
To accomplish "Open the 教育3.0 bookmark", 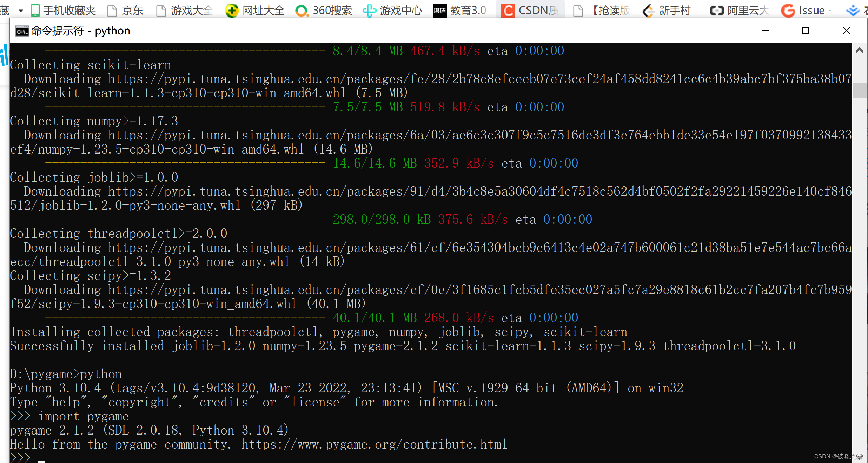I will coord(459,11).
